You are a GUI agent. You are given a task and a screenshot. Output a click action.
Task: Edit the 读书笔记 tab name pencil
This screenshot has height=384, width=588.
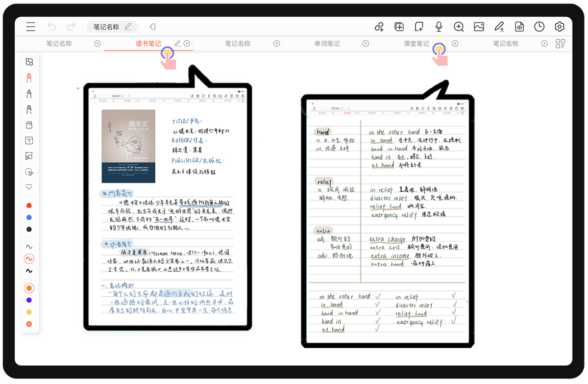[178, 44]
